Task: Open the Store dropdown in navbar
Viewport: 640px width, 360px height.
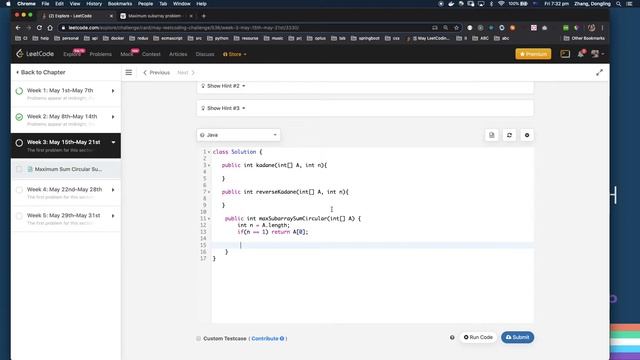Action: (x=235, y=54)
